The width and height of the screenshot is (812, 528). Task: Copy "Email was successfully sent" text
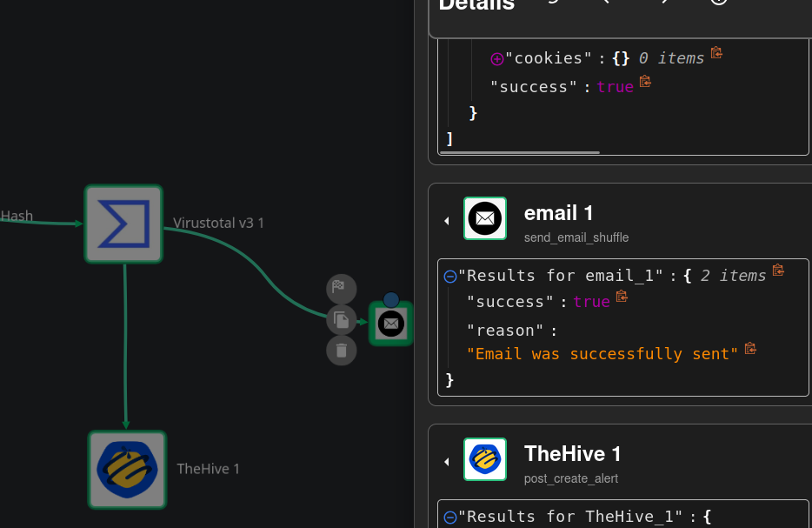click(750, 349)
